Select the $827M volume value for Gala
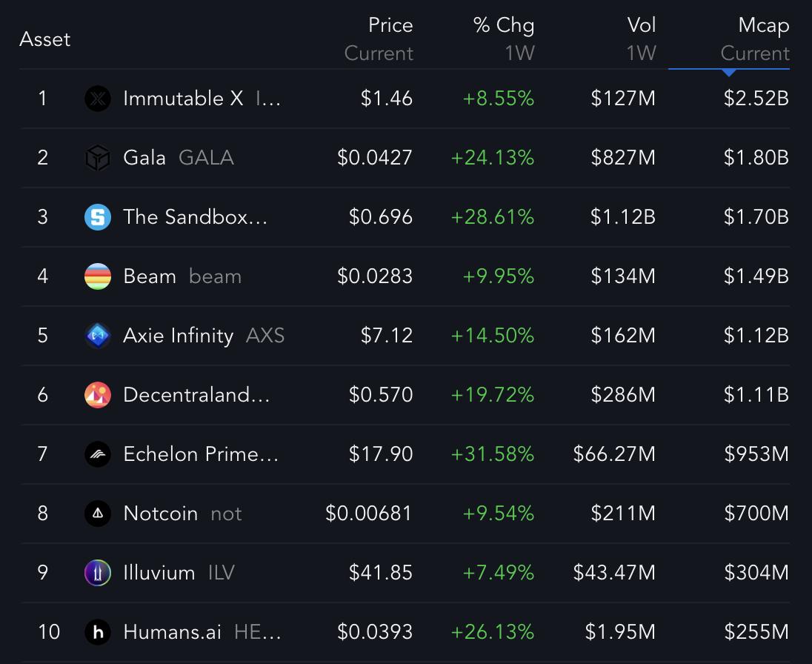 click(623, 157)
